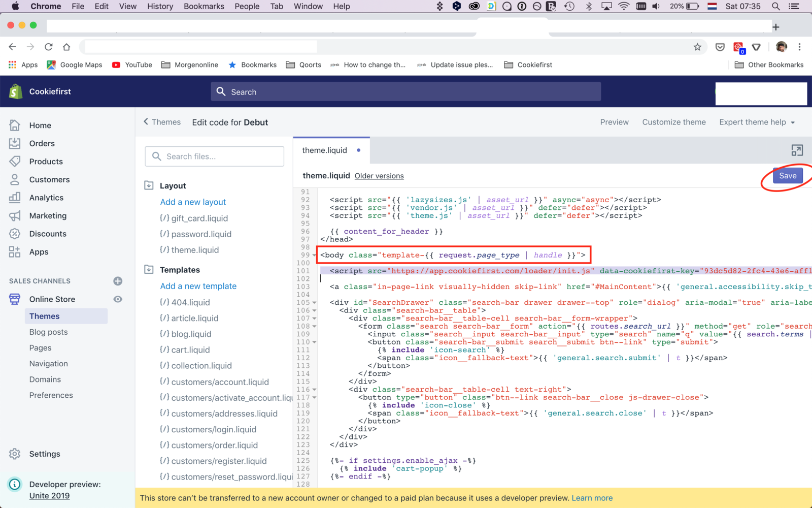Fold code at line 105
Viewport: 812px width, 508px height.
[315, 303]
